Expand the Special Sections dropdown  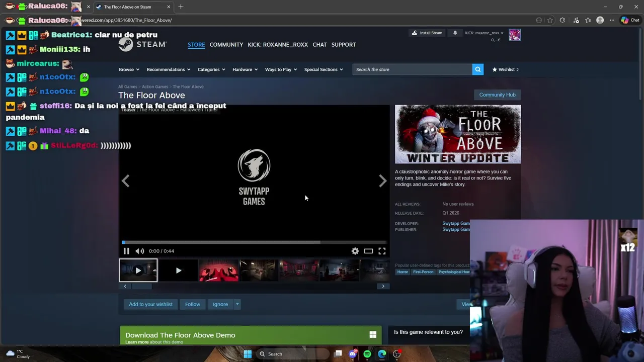pos(324,69)
